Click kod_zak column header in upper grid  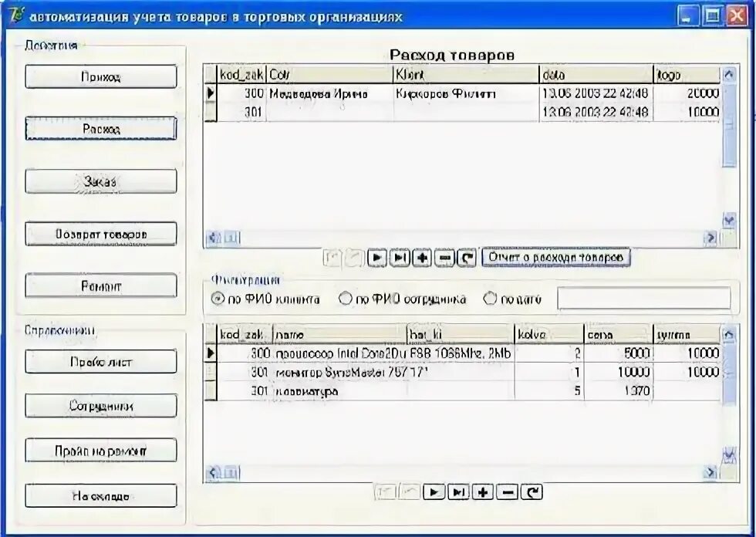click(241, 75)
